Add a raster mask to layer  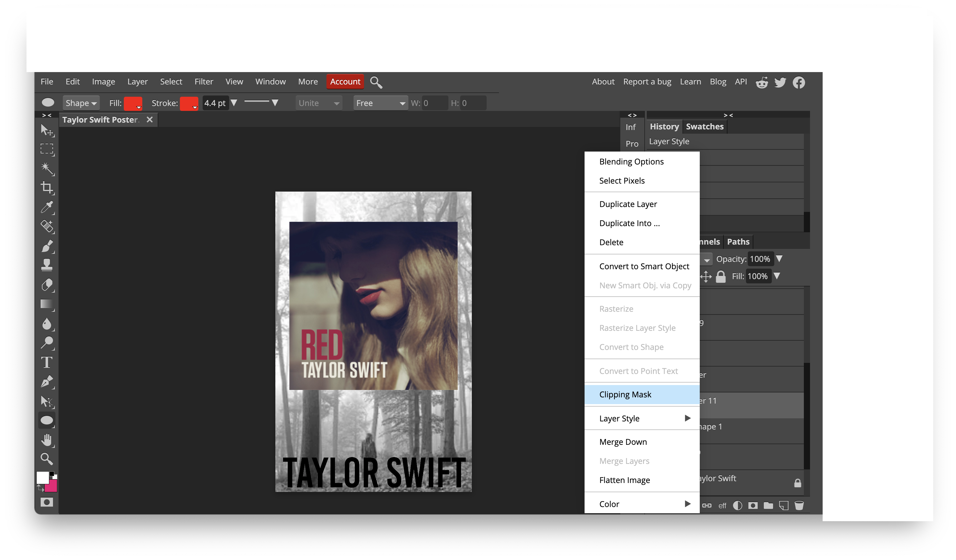pyautogui.click(x=753, y=505)
